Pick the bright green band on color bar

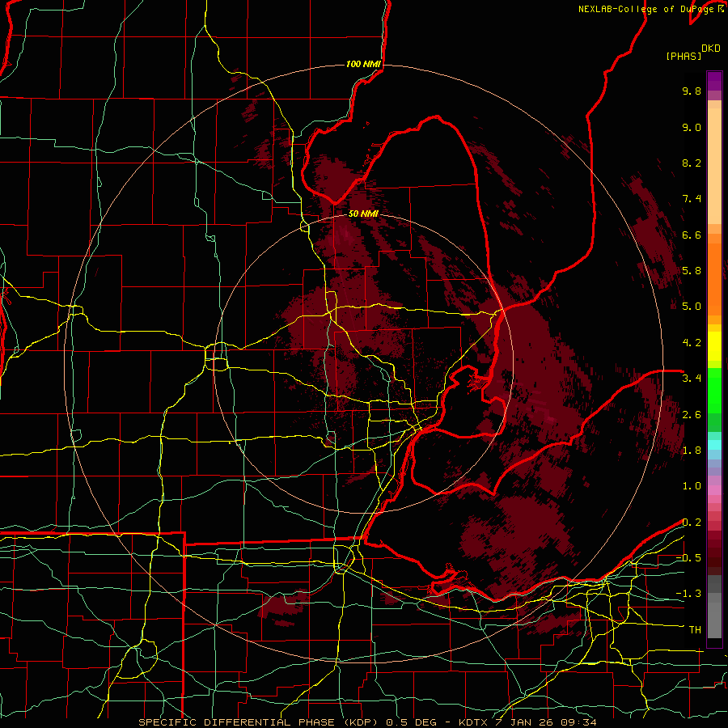(714, 392)
